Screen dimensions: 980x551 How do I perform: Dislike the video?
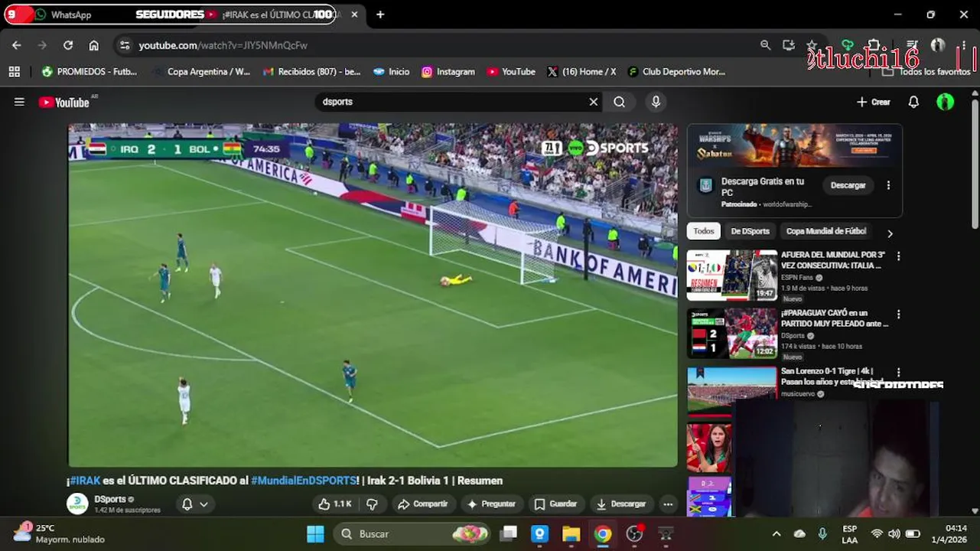[373, 504]
